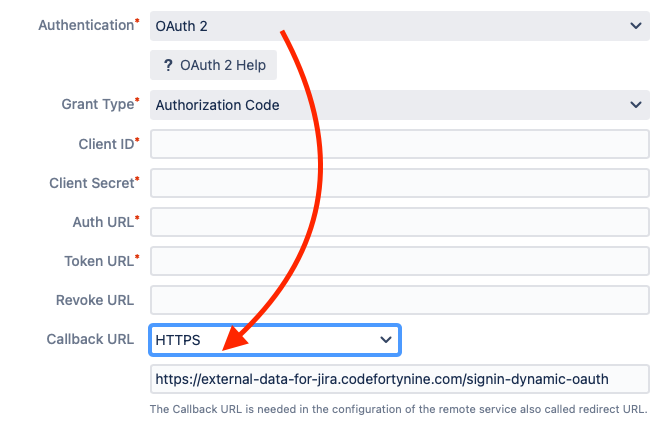Click the Revoke URL label

[x=95, y=300]
